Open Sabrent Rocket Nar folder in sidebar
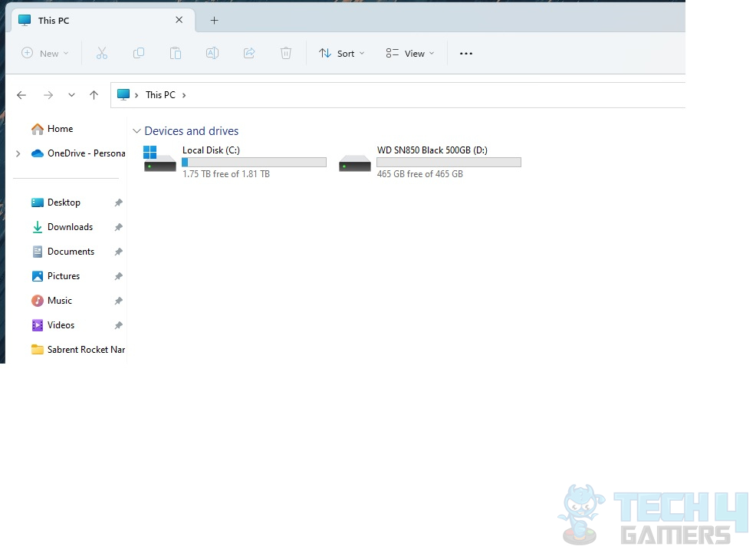 (x=87, y=350)
